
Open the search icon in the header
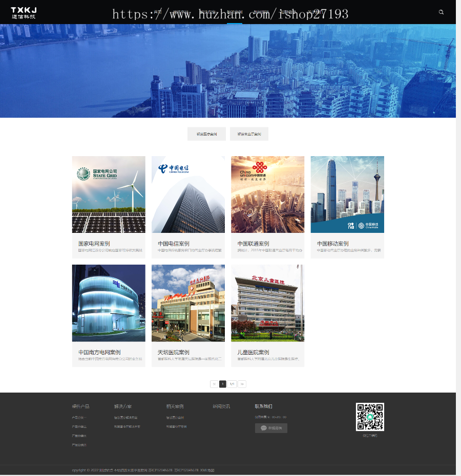(x=441, y=12)
